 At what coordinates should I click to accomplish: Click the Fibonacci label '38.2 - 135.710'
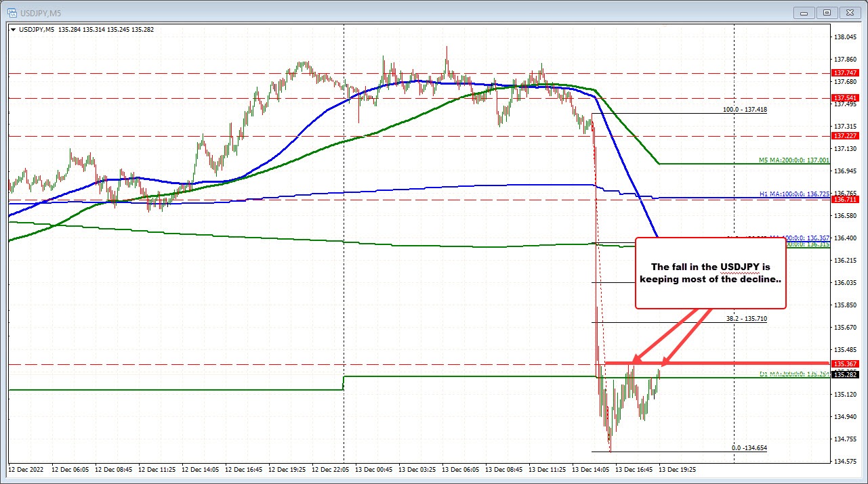coord(746,318)
